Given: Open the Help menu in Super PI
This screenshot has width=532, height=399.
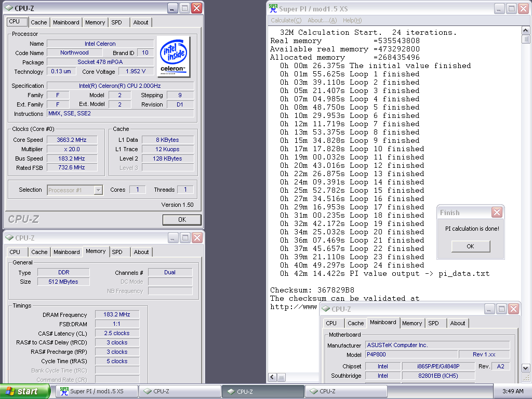Looking at the screenshot, I should (352, 20).
